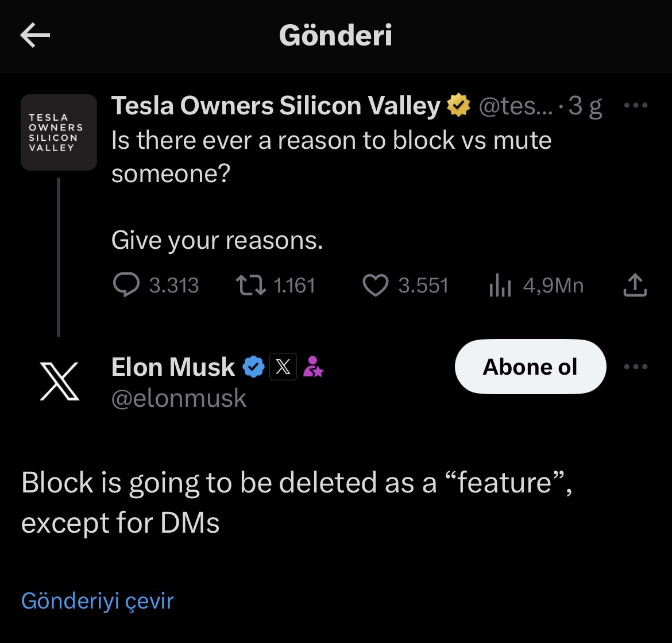672x643 pixels.
Task: Open Tesla Owners Silicon Valley avatar
Action: point(59,133)
